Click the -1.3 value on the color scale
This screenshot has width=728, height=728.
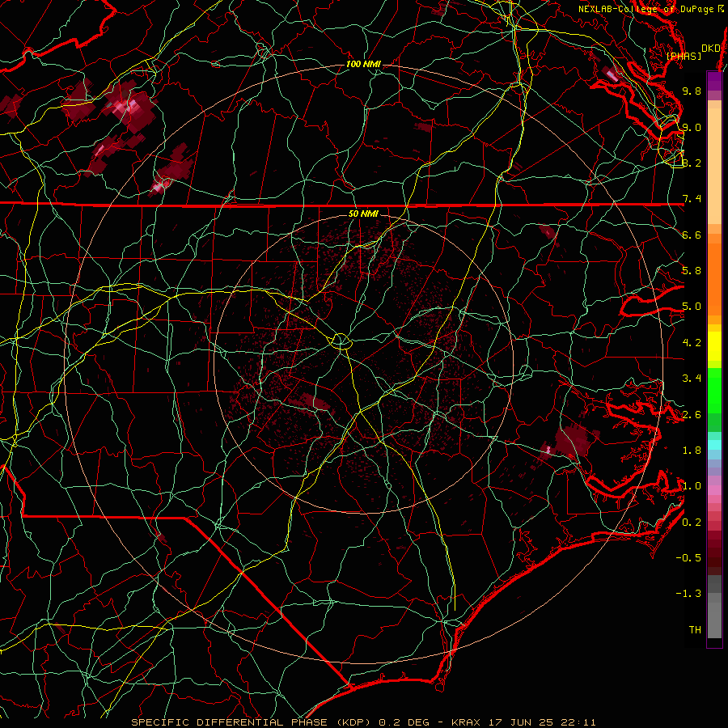[x=688, y=594]
